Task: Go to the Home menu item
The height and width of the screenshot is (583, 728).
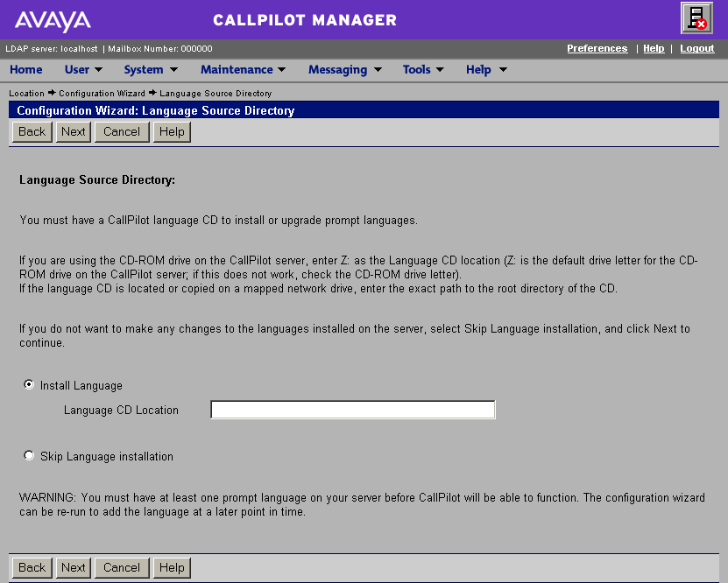Action: (26, 69)
